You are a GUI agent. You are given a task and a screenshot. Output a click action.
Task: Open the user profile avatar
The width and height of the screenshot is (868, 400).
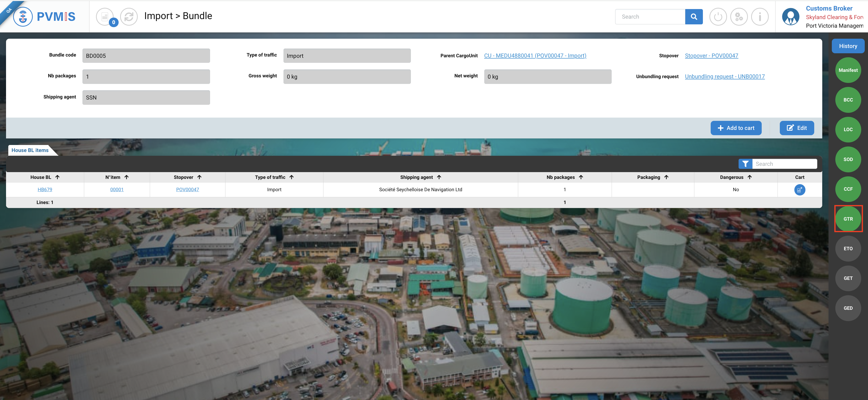point(791,17)
